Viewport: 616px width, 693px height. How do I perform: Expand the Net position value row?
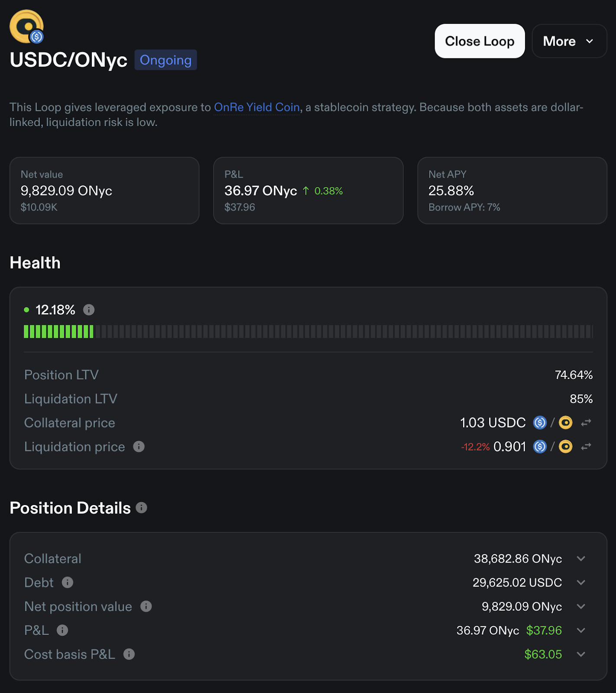[x=581, y=606]
